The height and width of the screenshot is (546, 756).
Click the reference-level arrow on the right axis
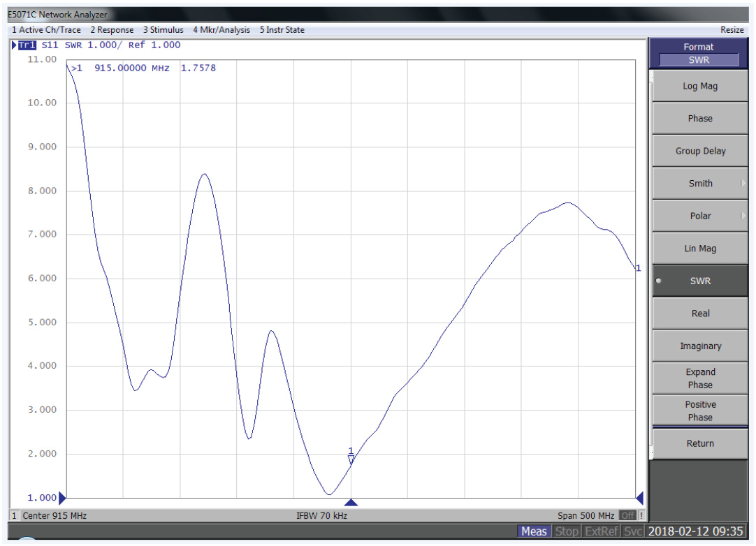[x=639, y=498]
